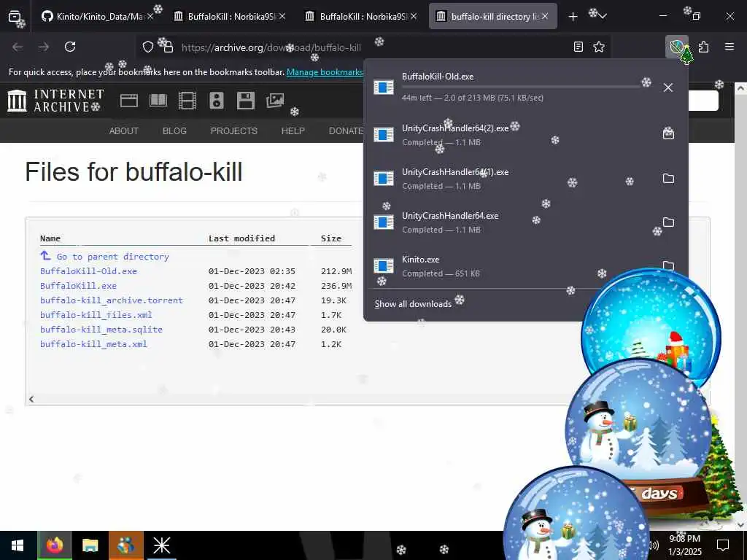Viewport: 747px width, 560px height.
Task: Open the Internet Archive Web icon
Action: [x=129, y=101]
